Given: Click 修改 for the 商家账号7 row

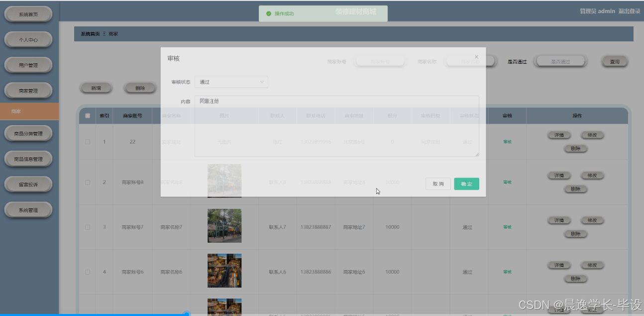Looking at the screenshot, I should [x=592, y=220].
